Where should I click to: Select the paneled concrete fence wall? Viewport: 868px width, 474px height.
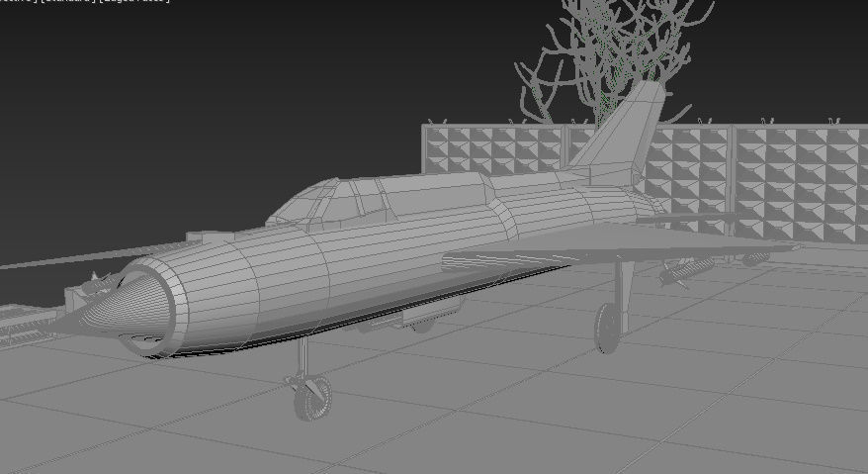click(645, 183)
